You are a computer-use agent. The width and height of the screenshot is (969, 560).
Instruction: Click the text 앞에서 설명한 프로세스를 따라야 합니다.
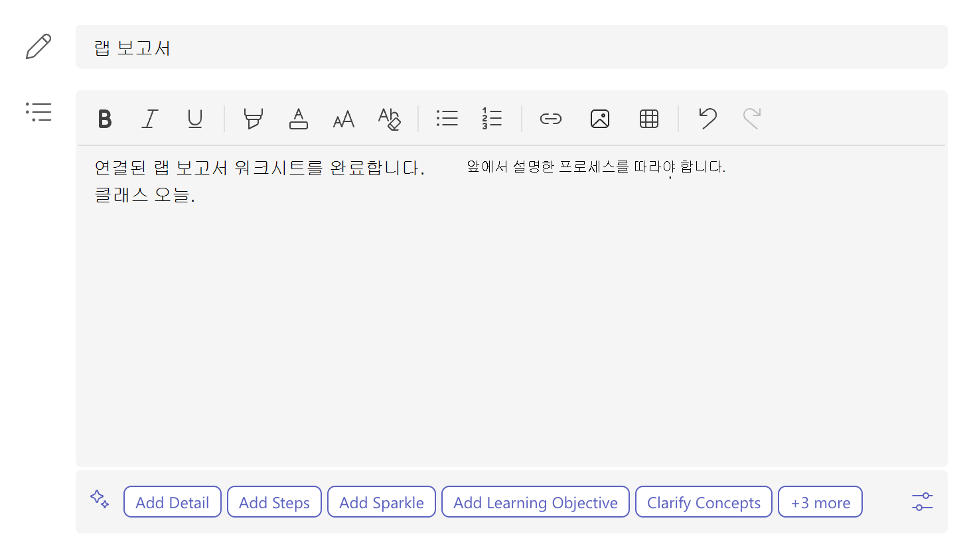tap(596, 167)
